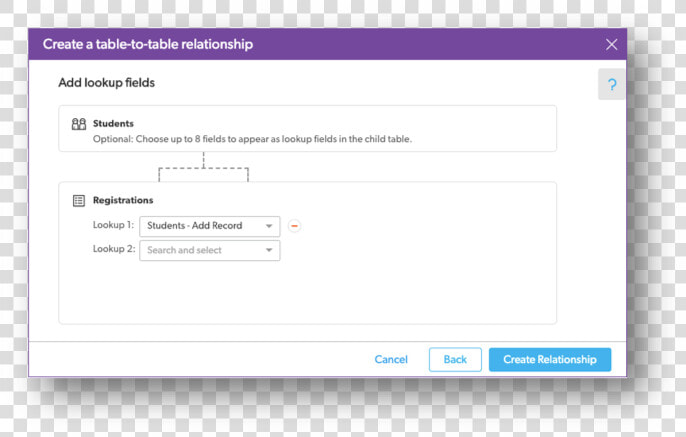Expand the Lookup 1 dropdown arrow
686x437 pixels.
(x=269, y=226)
